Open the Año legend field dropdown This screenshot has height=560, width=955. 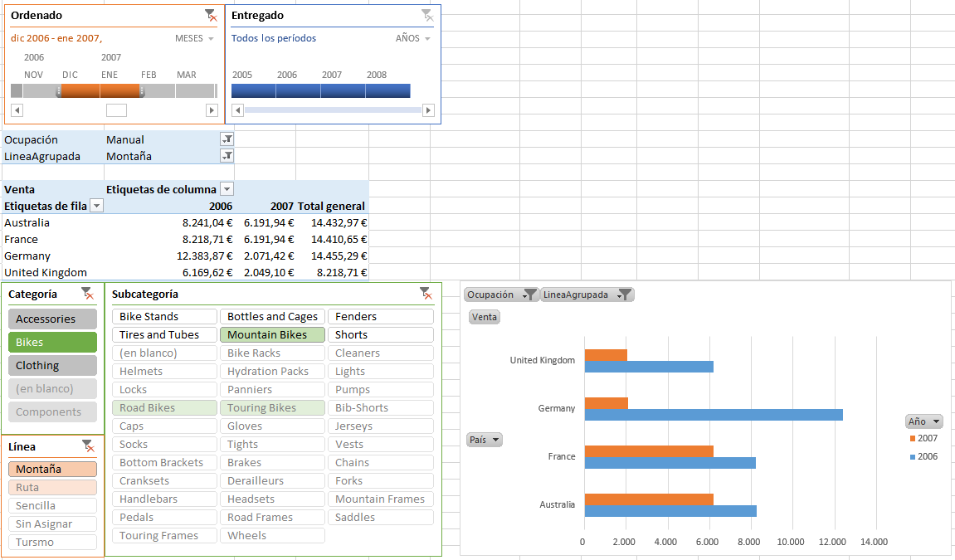[923, 421]
